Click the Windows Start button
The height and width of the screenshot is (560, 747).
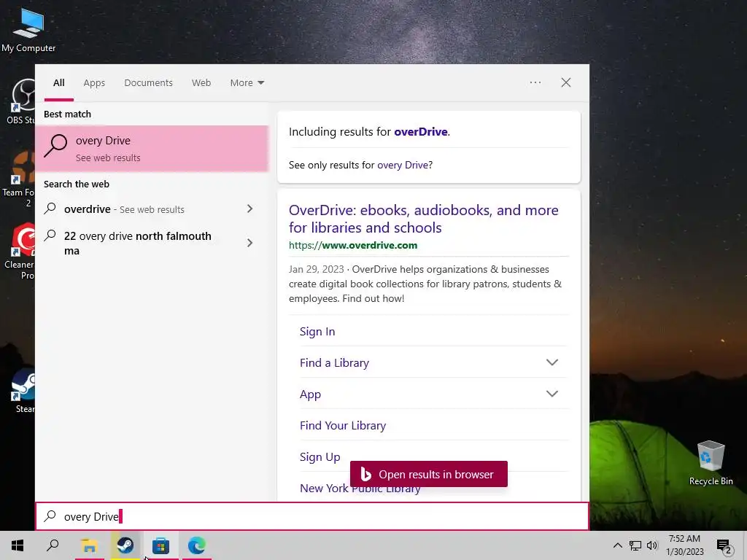point(18,545)
